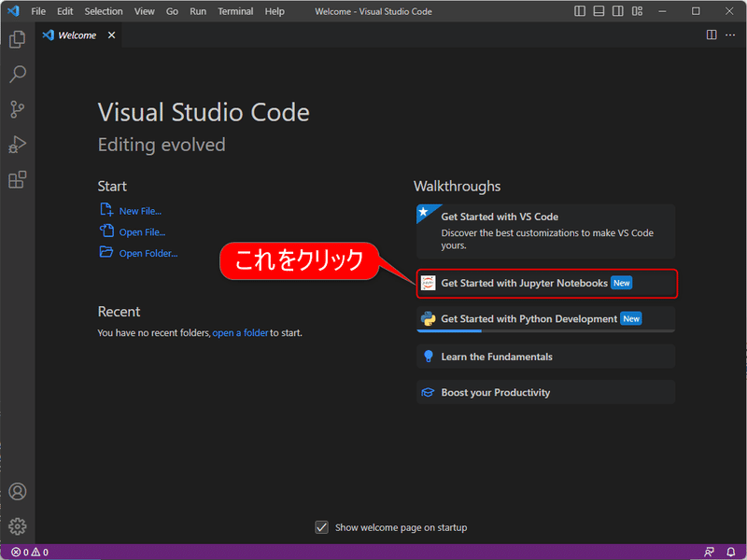Viewport: 747px width, 560px height.
Task: Toggle Secondary Side Bar layout icon
Action: tap(618, 11)
